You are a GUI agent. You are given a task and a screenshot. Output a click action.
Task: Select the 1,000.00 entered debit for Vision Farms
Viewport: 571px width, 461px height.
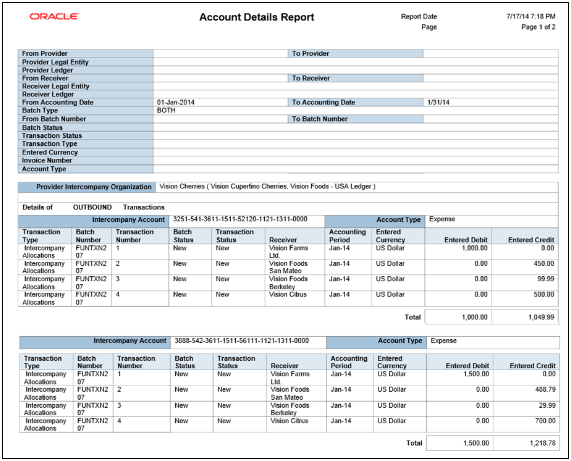(x=474, y=248)
